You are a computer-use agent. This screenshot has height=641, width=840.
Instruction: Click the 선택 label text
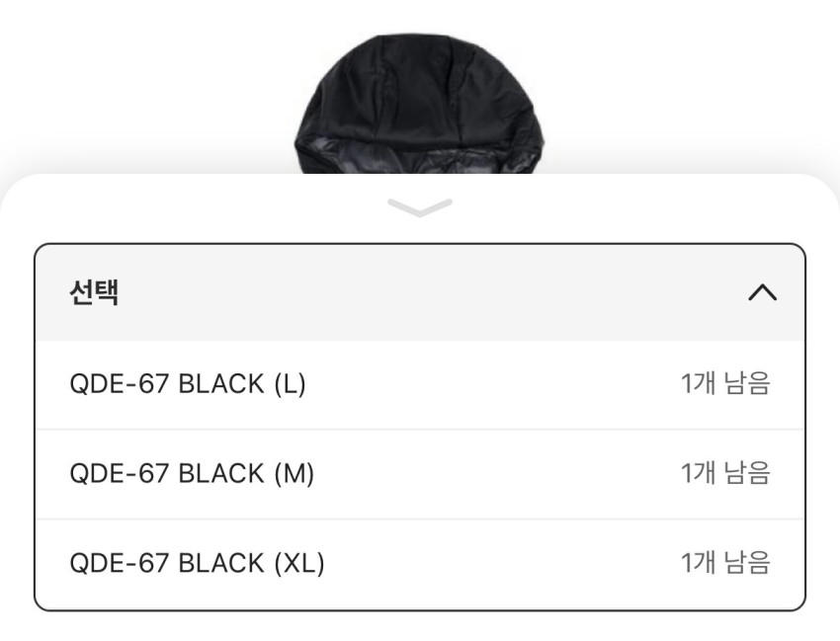[x=95, y=293]
